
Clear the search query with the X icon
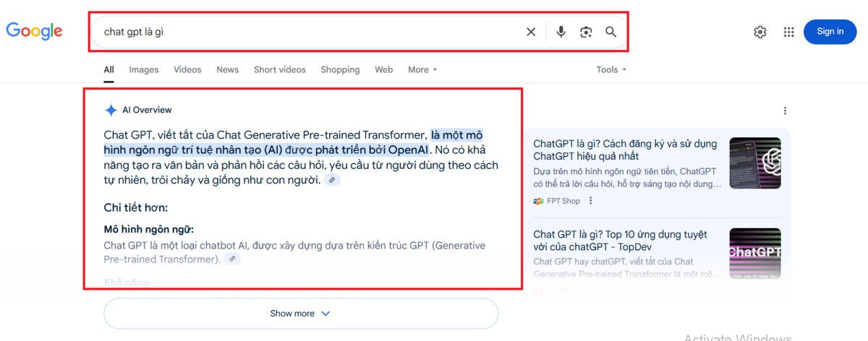point(531,32)
